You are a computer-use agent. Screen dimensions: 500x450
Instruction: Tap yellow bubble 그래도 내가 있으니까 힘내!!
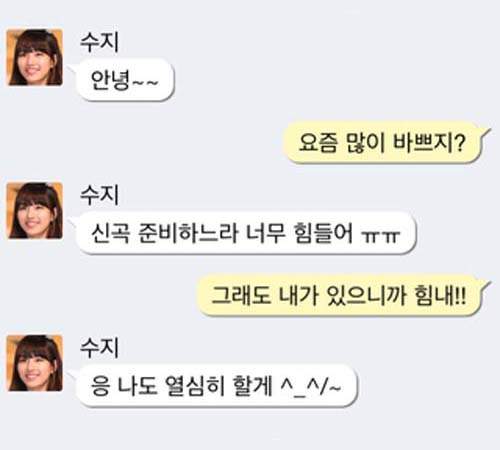(339, 295)
